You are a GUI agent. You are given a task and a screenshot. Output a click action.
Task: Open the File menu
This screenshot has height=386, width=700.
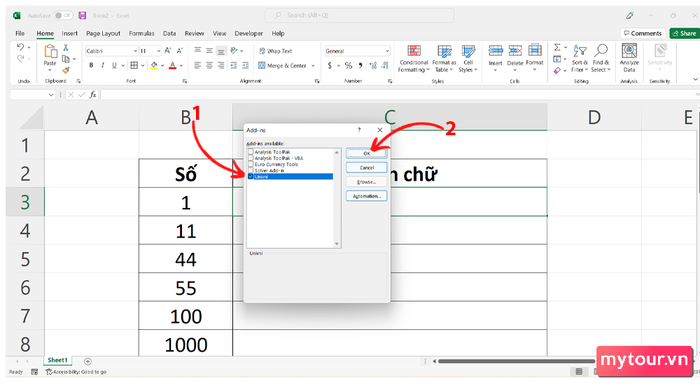20,33
